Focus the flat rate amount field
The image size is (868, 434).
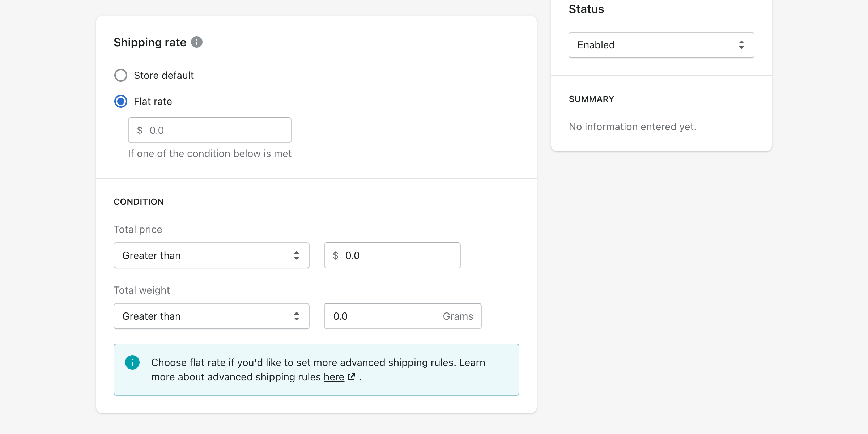tap(217, 130)
